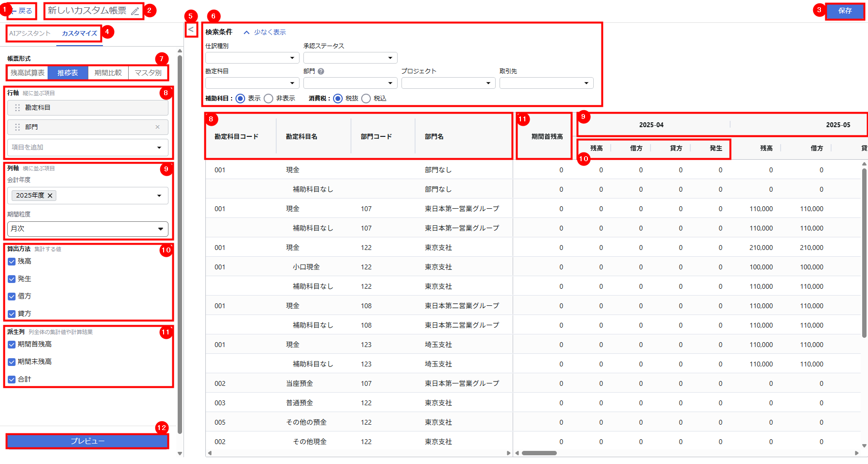868x464 pixels.
Task: Collapse the side panel with arrow icon
Action: click(x=191, y=30)
